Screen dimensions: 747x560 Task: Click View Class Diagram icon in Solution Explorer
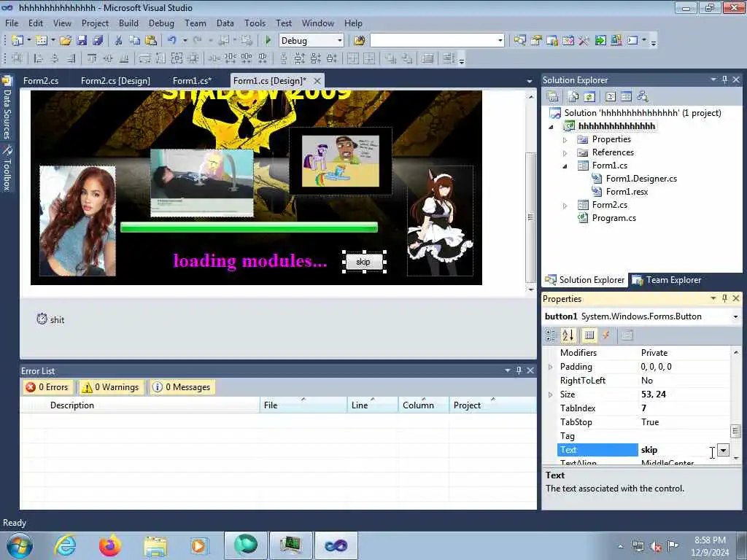pos(643,97)
